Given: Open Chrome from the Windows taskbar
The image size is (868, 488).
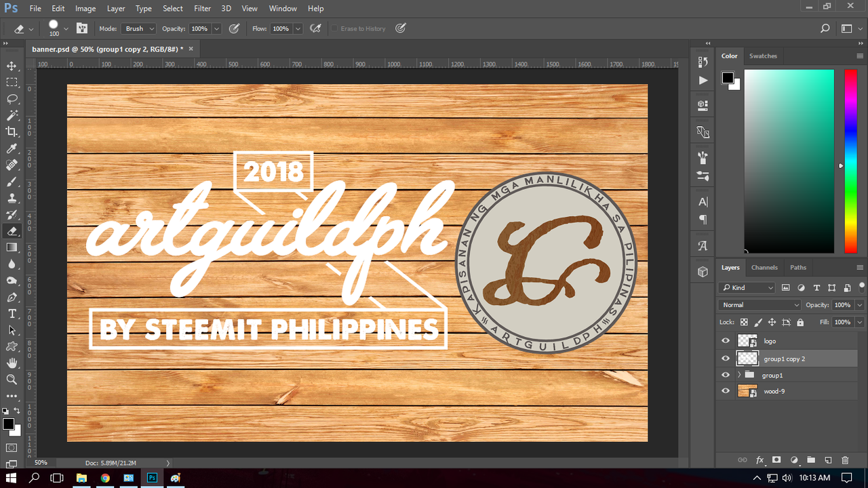Looking at the screenshot, I should (x=105, y=478).
